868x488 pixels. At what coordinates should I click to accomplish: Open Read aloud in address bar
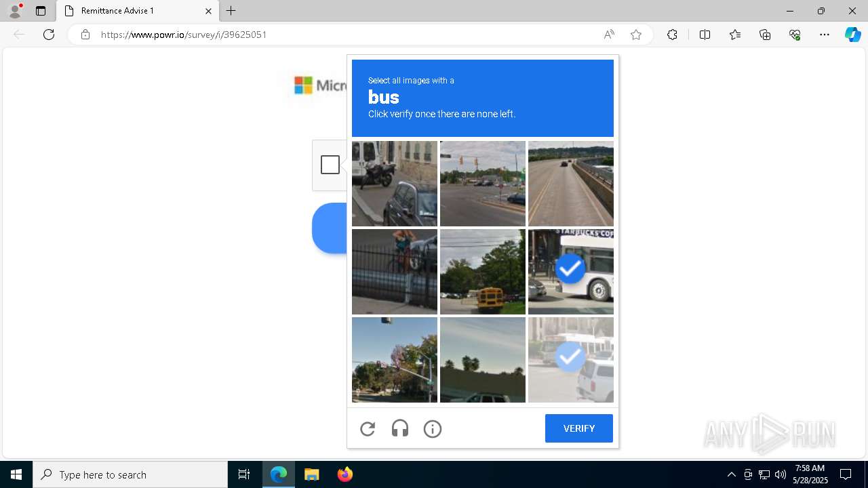click(x=609, y=35)
